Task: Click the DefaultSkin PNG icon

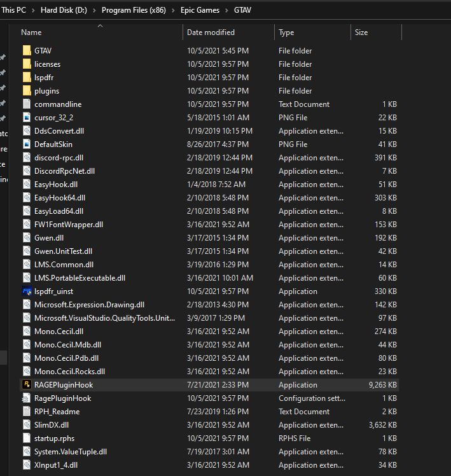Action: (27, 144)
